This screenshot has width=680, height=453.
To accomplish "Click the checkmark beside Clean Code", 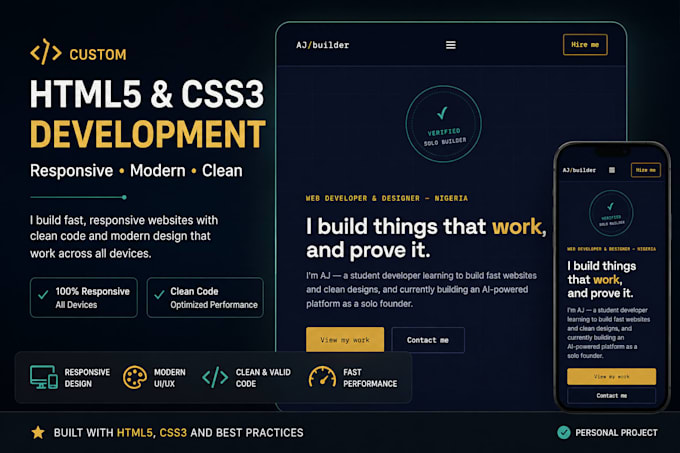I will (x=159, y=295).
